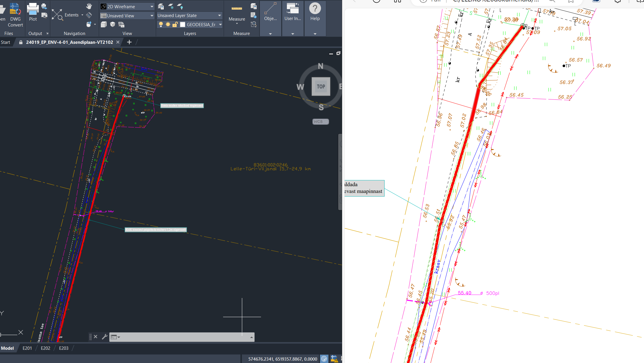The height and width of the screenshot is (363, 644).
Task: Click the Help question mark icon
Action: [315, 9]
